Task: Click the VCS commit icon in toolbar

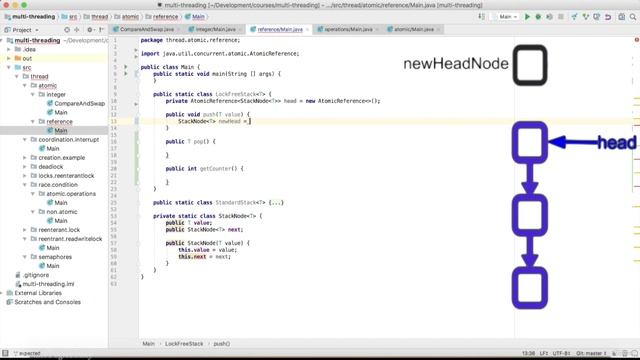Action: (x=586, y=17)
